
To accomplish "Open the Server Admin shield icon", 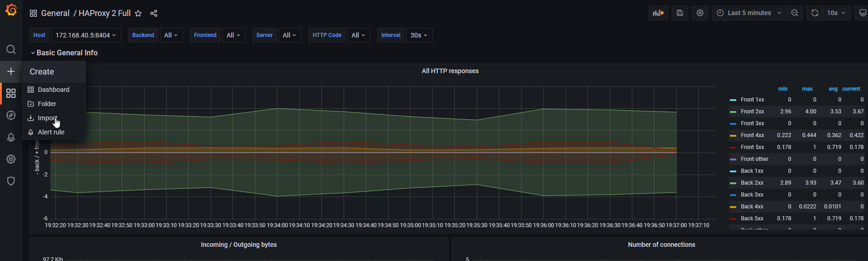I will 11,181.
